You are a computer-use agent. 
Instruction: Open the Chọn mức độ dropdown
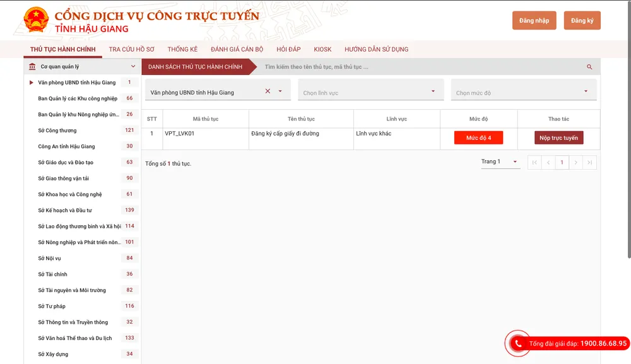[523, 92]
